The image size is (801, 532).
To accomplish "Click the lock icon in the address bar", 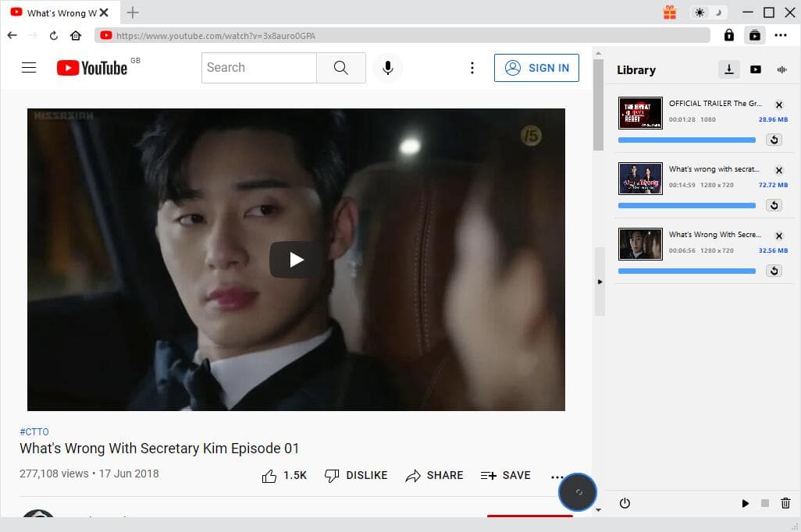I will point(728,35).
